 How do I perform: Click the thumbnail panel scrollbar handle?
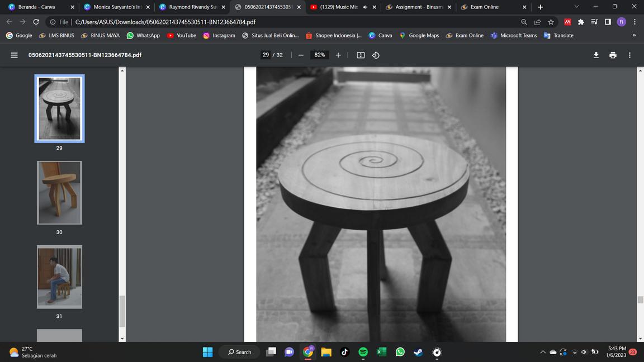point(122,311)
